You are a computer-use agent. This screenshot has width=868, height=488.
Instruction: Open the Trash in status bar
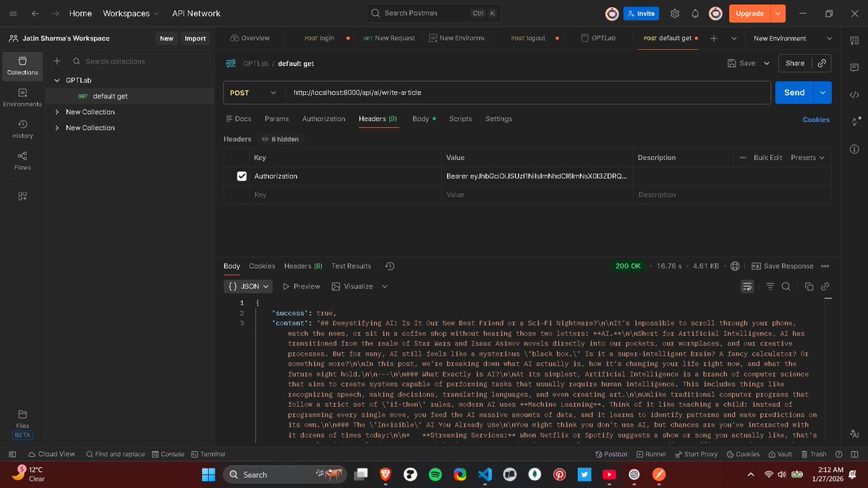[814, 454]
